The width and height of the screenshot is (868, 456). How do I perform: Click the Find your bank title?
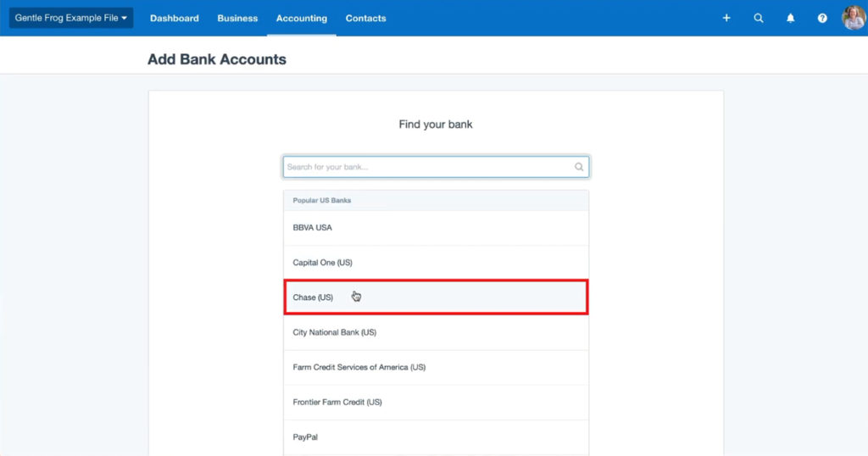click(436, 125)
